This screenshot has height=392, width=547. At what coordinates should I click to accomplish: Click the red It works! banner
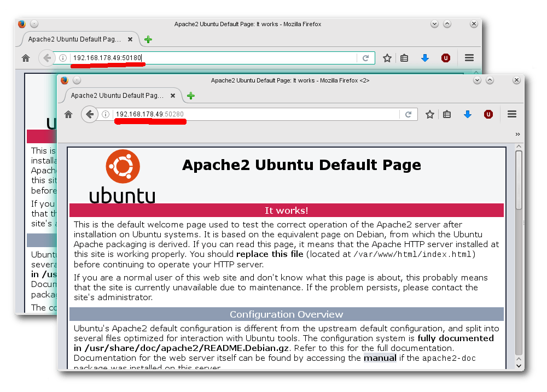coord(287,210)
